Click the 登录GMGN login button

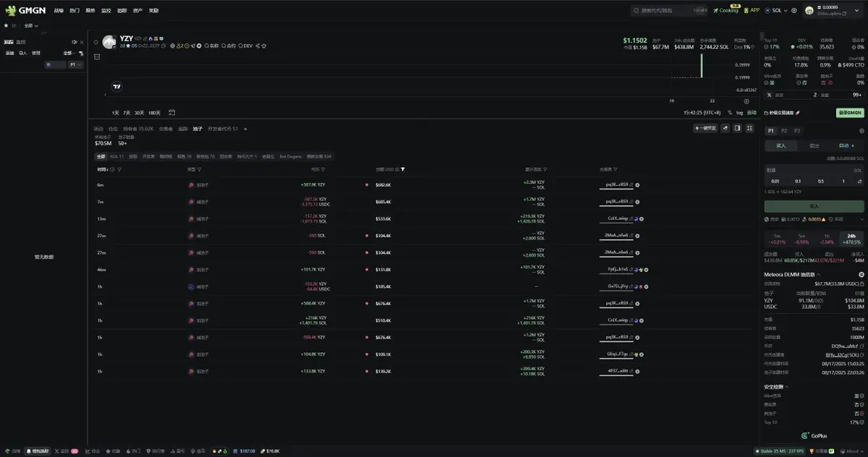(x=849, y=113)
